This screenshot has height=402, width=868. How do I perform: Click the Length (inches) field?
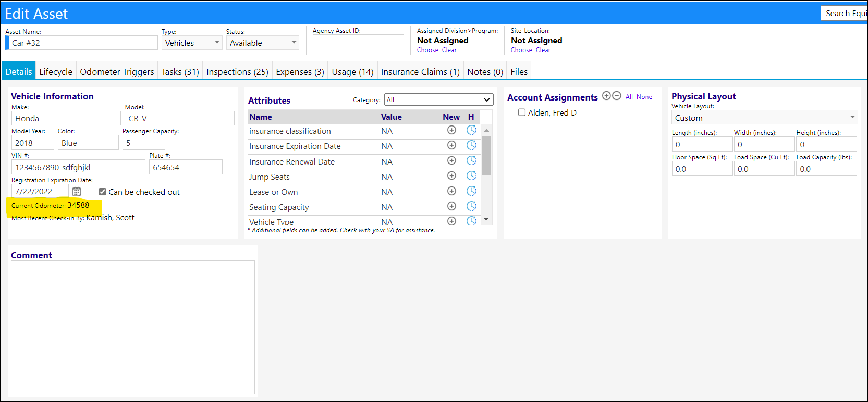(x=702, y=144)
